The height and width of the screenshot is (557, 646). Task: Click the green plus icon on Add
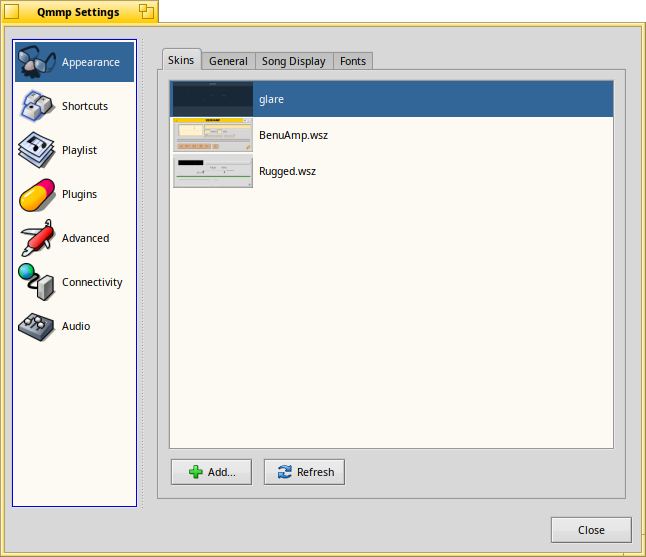click(x=196, y=472)
